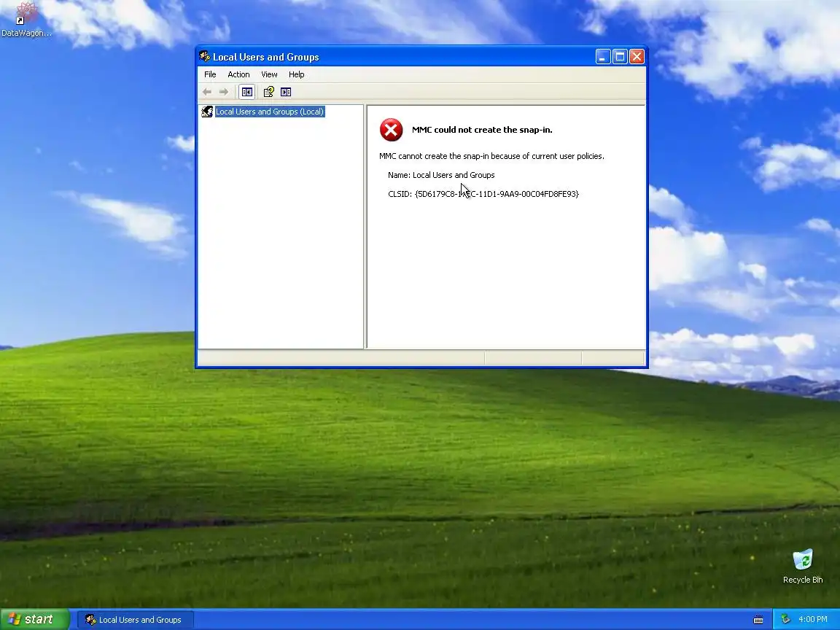Click the Local Users and Groups taskbar button
The image size is (840, 630).
pyautogui.click(x=136, y=620)
